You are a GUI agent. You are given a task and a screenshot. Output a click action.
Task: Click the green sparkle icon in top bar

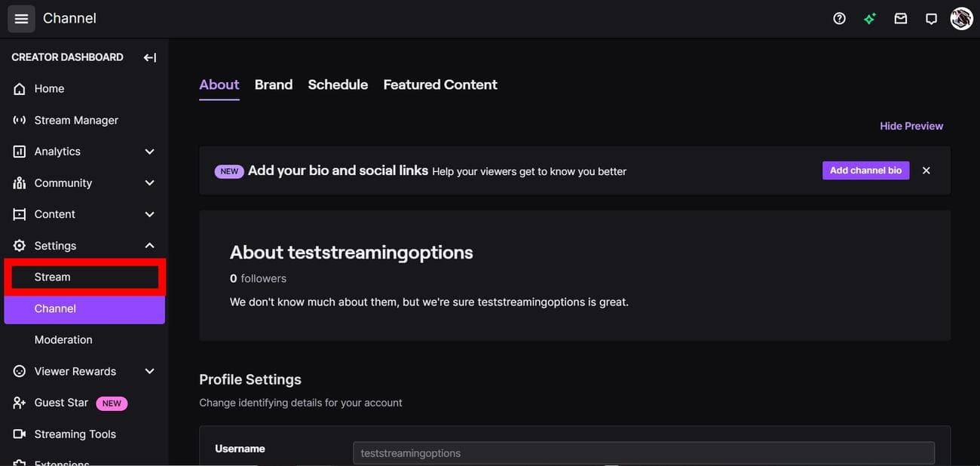pos(870,19)
